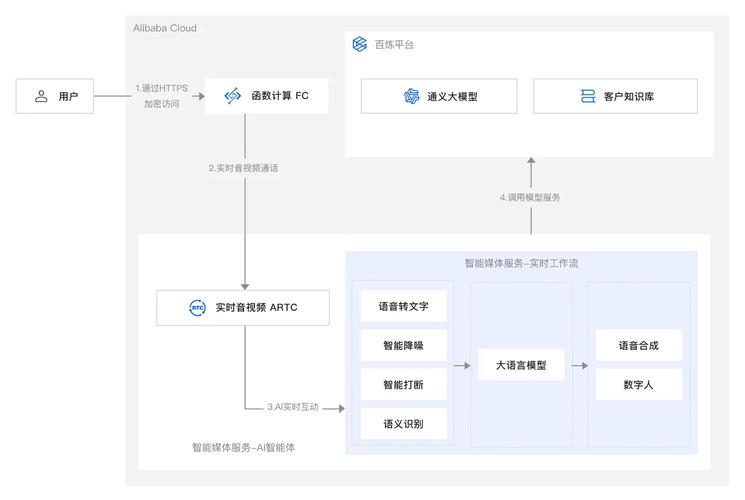The height and width of the screenshot is (500, 745).
Task: Click the 智能媒体服务-AI智能体 label
Action: (x=243, y=447)
